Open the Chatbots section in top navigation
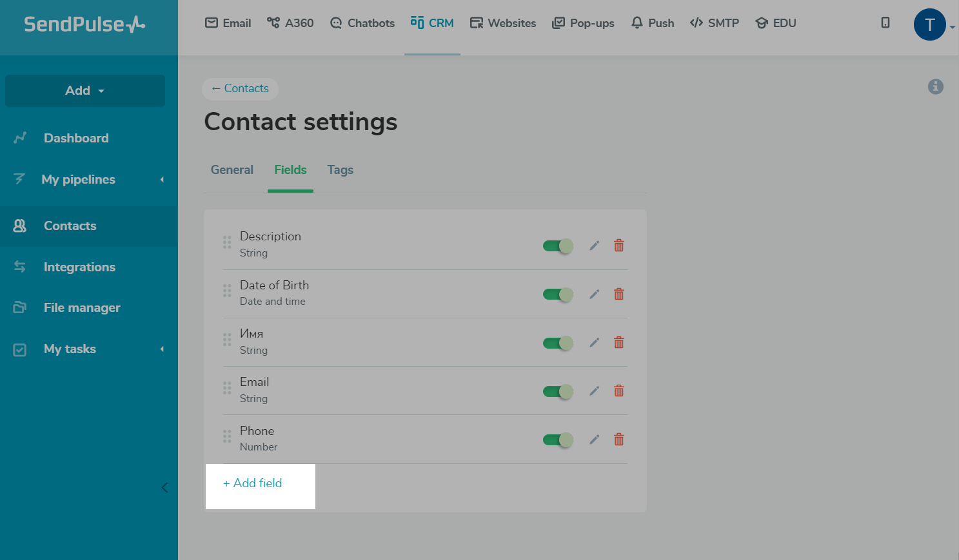 (x=362, y=23)
